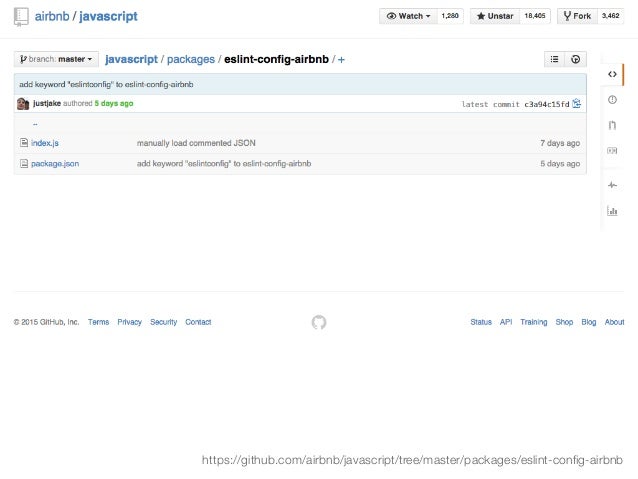Open the Contact footer link
638x479 pixels.
198,322
